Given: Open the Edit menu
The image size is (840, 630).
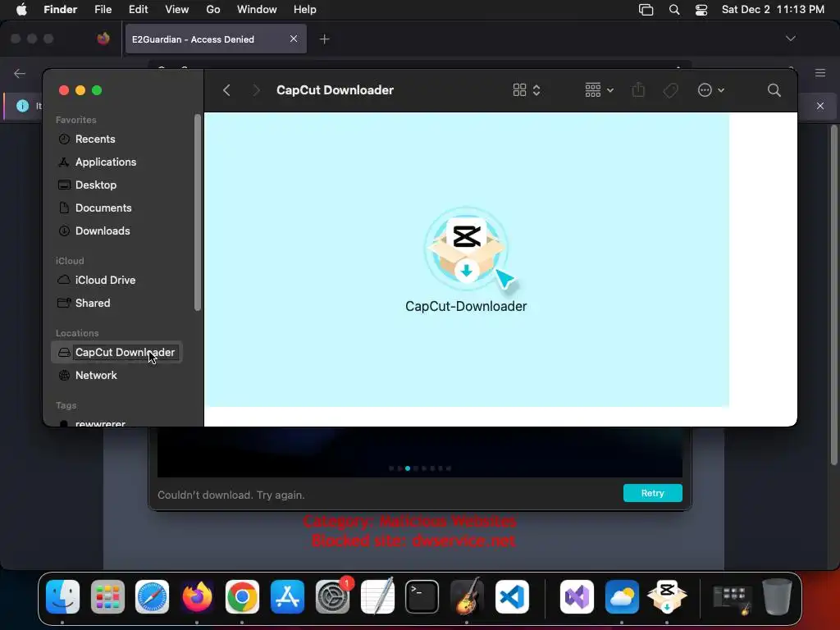Looking at the screenshot, I should click(138, 10).
